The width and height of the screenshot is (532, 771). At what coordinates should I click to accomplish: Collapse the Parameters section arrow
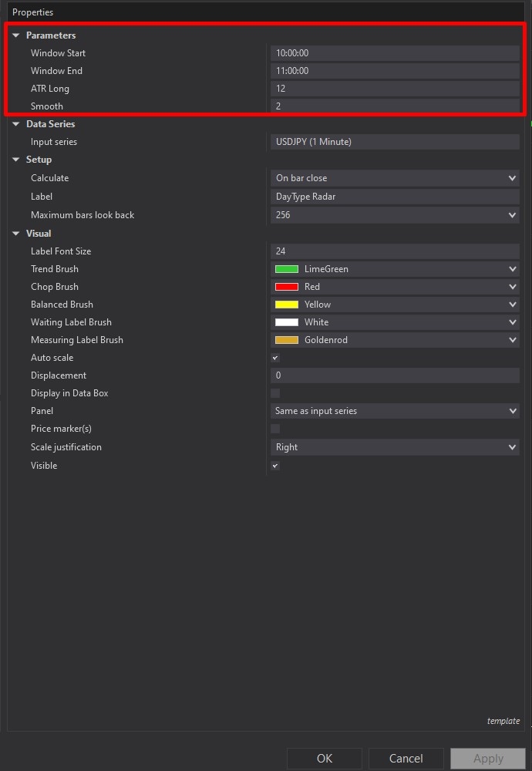[16, 35]
